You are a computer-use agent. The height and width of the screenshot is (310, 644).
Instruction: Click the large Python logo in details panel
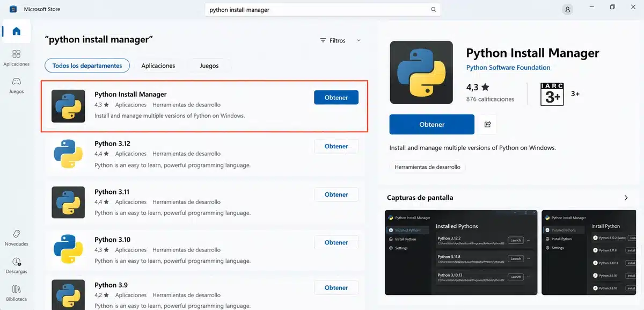point(421,73)
